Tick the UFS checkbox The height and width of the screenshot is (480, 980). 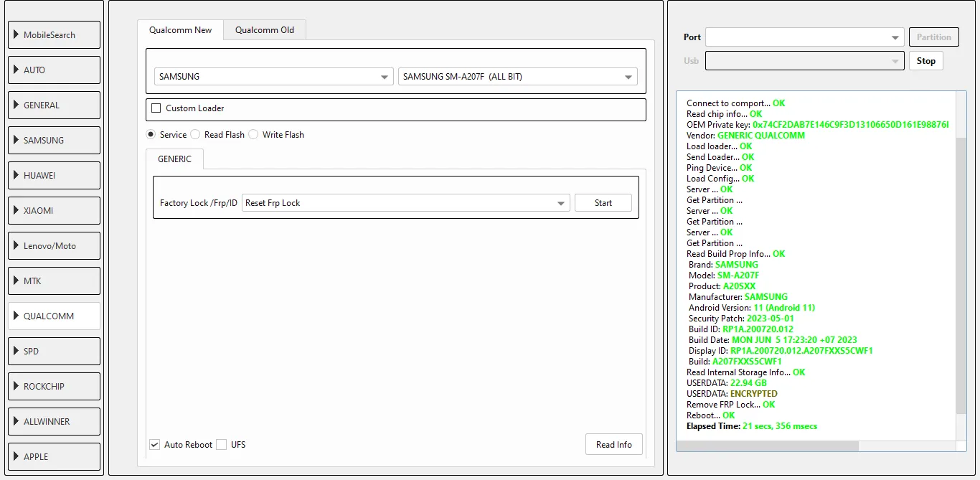click(x=222, y=445)
